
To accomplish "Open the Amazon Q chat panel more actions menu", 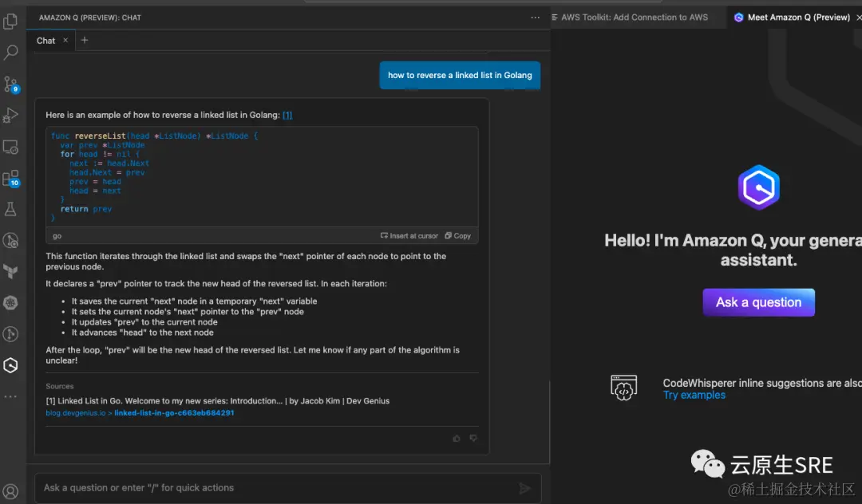I will [x=535, y=18].
